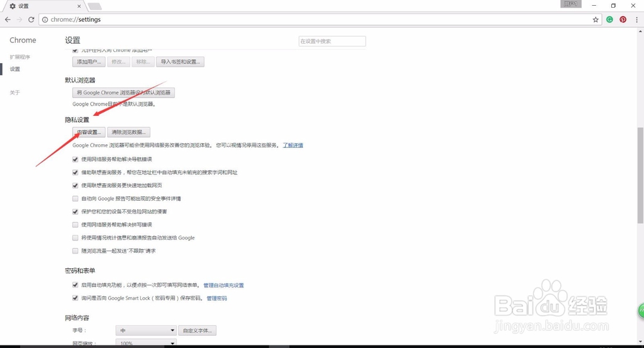Go back using the browser back arrow

(8, 19)
